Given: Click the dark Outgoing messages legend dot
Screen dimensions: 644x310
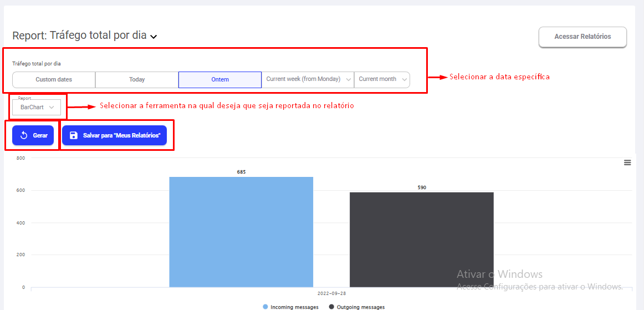Looking at the screenshot, I should pyautogui.click(x=331, y=307).
